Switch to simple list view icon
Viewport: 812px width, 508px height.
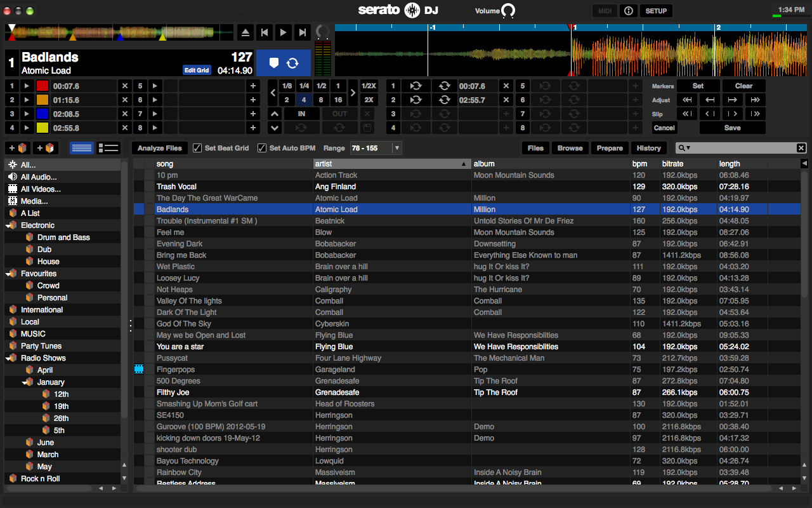(81, 148)
